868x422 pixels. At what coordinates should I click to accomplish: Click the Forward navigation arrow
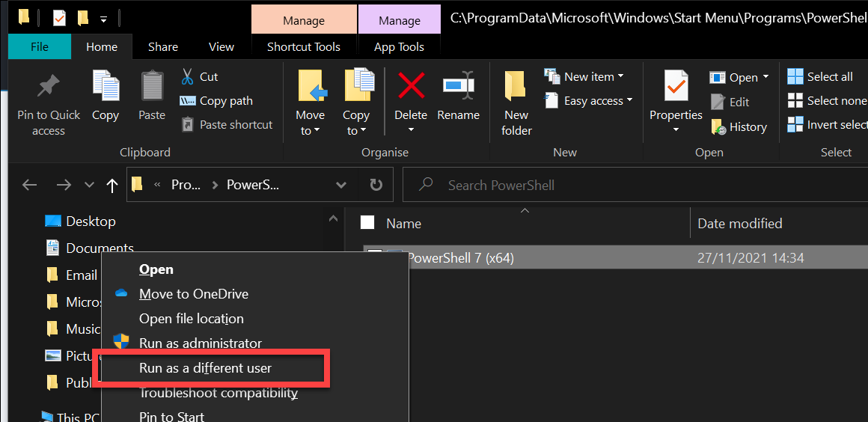(x=64, y=184)
